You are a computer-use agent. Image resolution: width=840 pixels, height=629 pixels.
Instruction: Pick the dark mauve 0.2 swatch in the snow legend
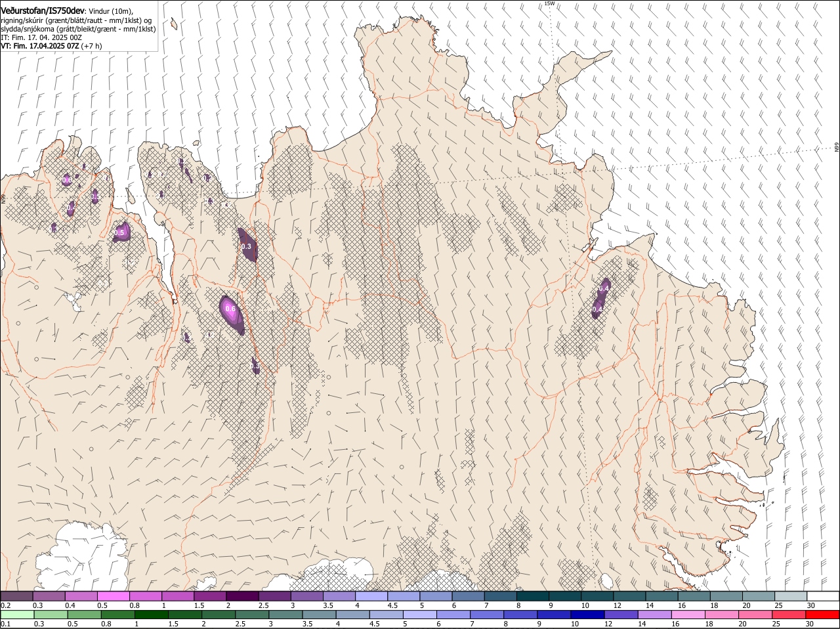[17, 596]
